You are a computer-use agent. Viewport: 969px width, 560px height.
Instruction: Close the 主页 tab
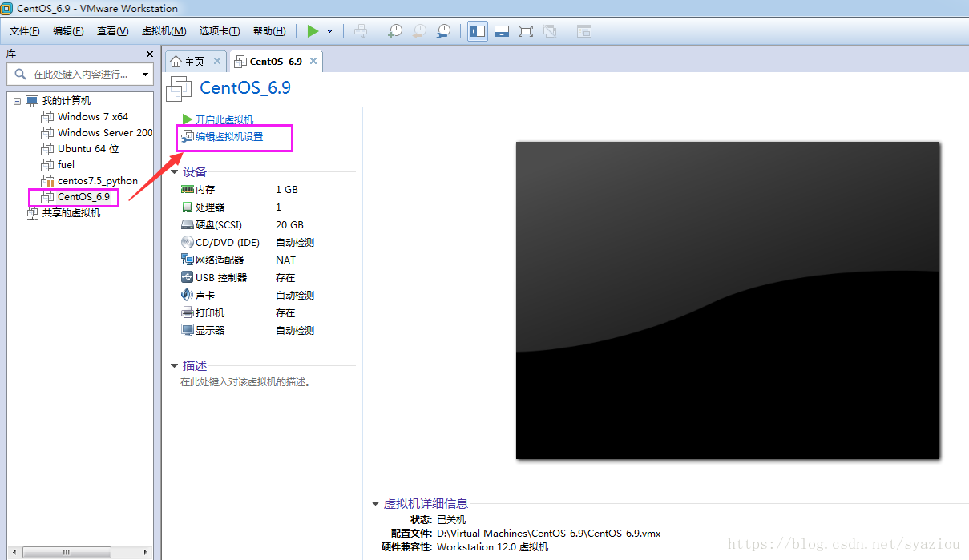coord(217,61)
